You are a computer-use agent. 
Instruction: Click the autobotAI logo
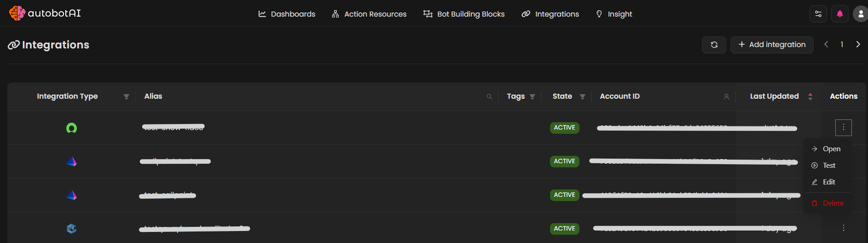45,13
